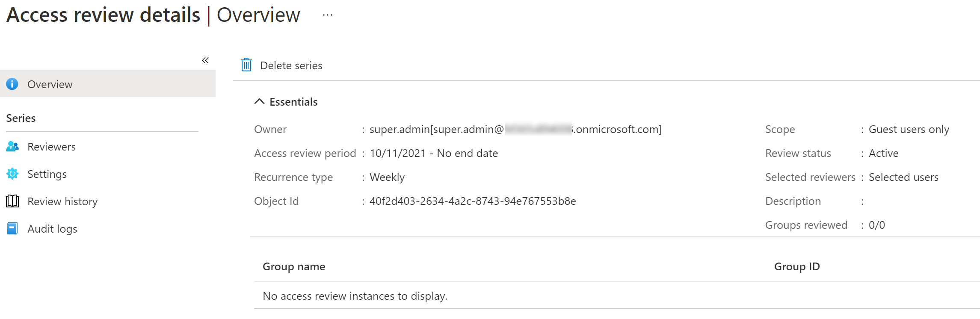Click the Reviewers people icon
980x319 pixels.
tap(12, 147)
